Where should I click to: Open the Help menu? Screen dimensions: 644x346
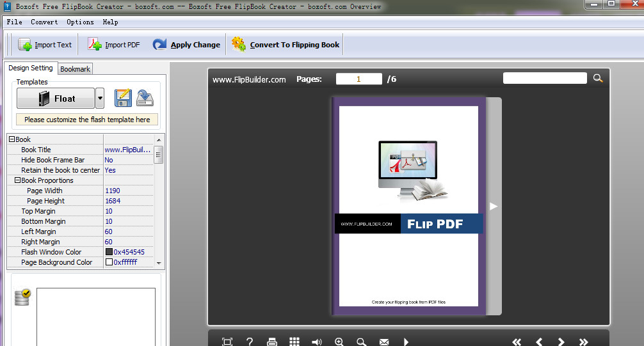[x=110, y=22]
